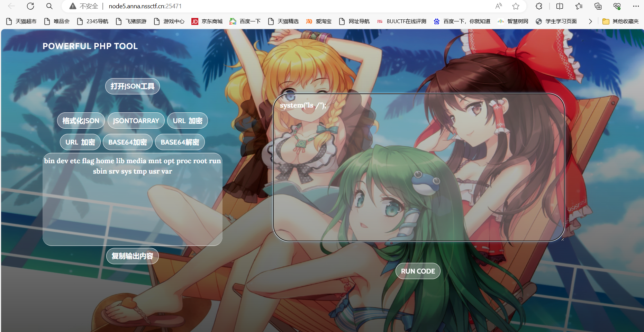Open the 唯品会 bookmark
The width and height of the screenshot is (644, 332).
[x=57, y=21]
